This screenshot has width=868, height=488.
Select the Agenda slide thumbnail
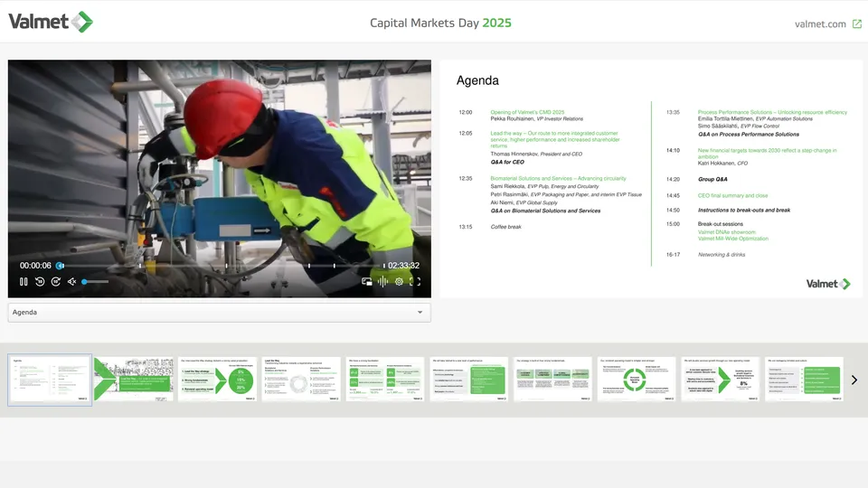50,380
